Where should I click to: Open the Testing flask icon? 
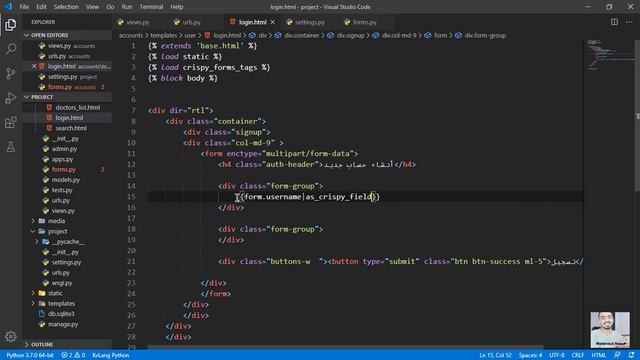[11, 147]
